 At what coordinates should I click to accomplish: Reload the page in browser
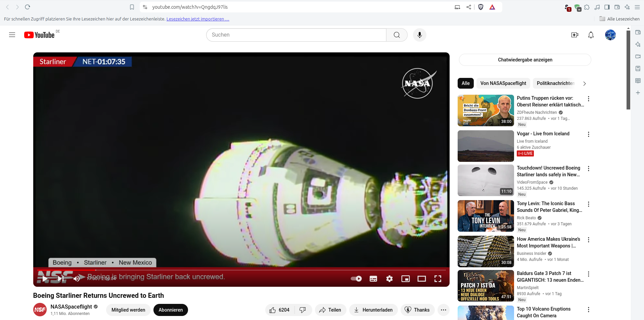(28, 7)
